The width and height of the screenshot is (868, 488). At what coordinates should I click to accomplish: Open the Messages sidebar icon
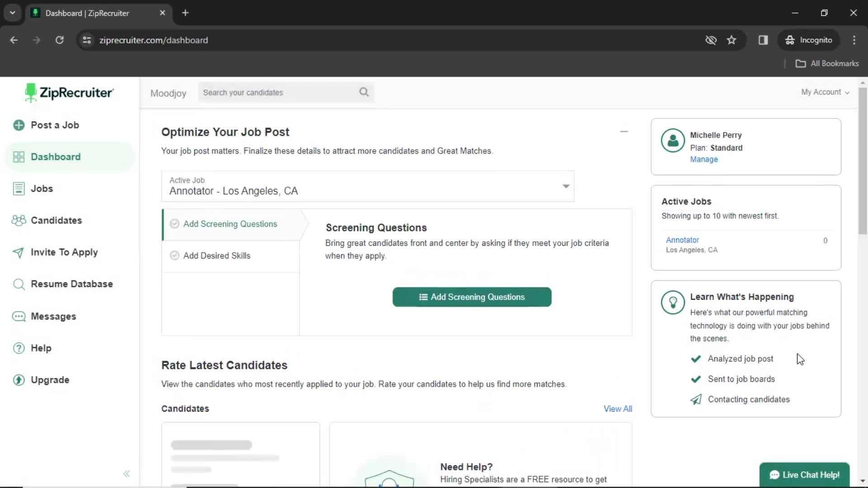click(x=19, y=316)
